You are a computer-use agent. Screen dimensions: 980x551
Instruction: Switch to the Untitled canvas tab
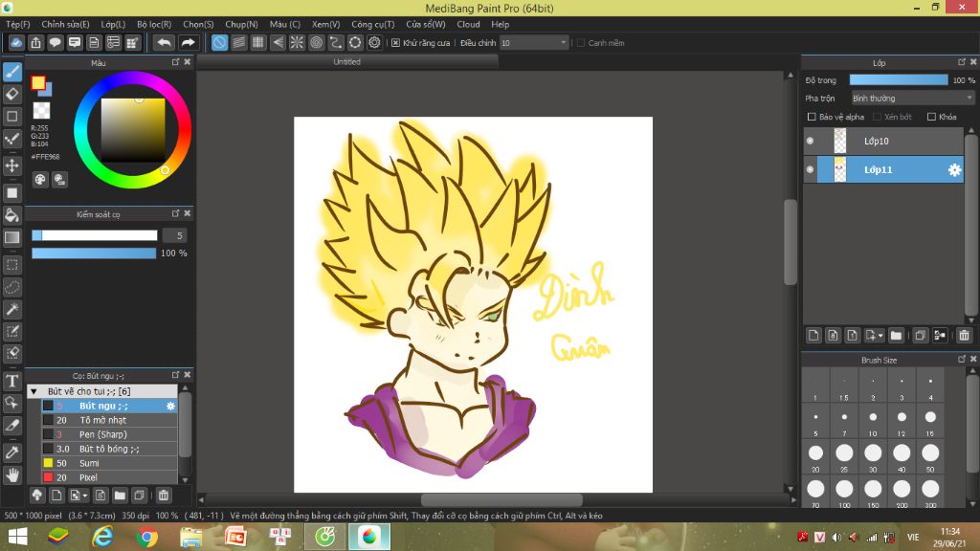(346, 62)
